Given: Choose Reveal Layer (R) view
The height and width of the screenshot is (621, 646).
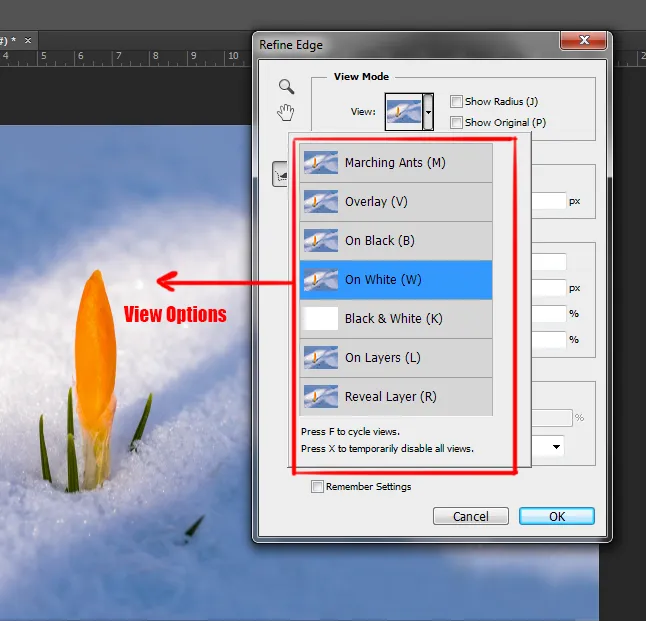Looking at the screenshot, I should pos(396,396).
